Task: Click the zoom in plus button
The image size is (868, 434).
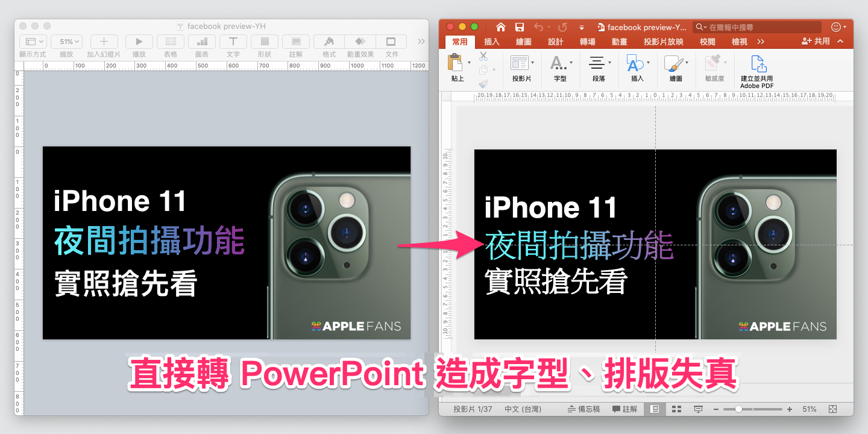Action: pyautogui.click(x=790, y=409)
